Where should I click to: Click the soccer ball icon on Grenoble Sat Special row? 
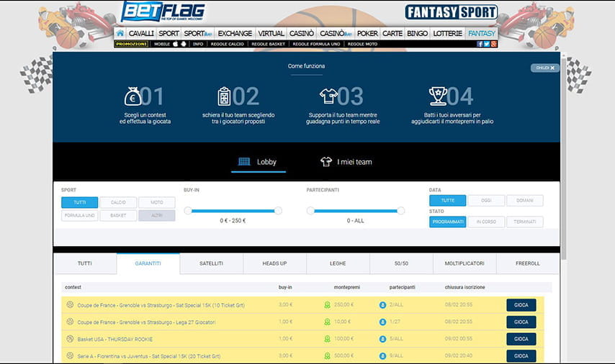(70, 304)
